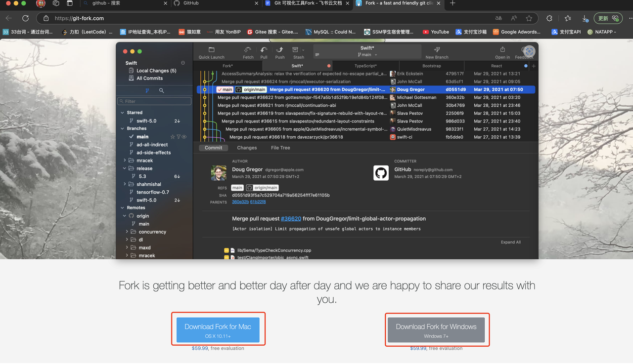Viewport: 633px width, 364px height.
Task: Open parent commit link 61b22f8
Action: click(x=258, y=202)
